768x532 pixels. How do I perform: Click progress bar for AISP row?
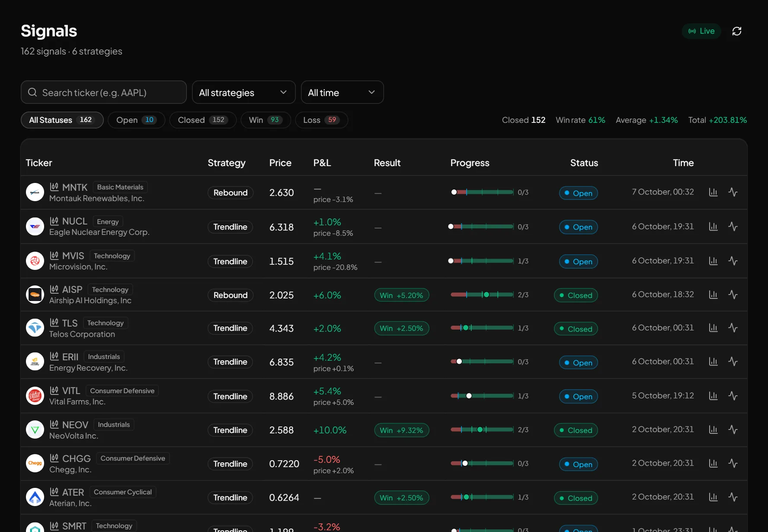pos(482,295)
